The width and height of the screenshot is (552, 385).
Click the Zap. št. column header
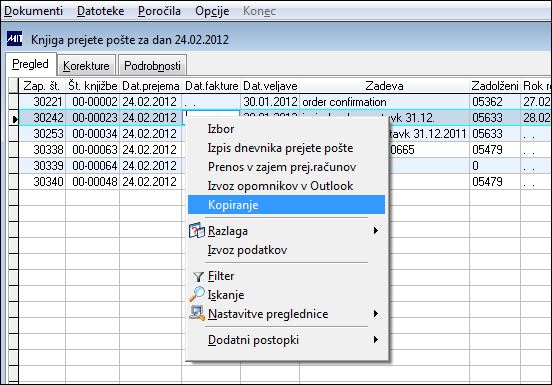pos(42,86)
